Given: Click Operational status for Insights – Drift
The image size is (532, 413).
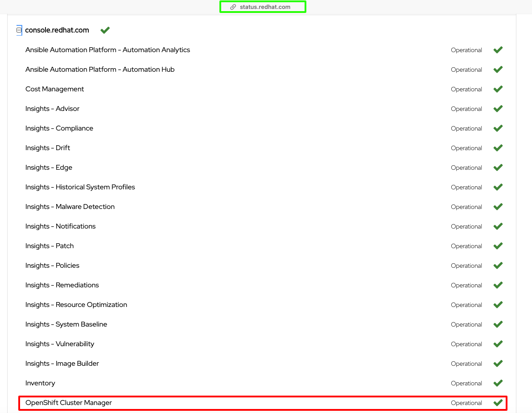Looking at the screenshot, I should [466, 148].
